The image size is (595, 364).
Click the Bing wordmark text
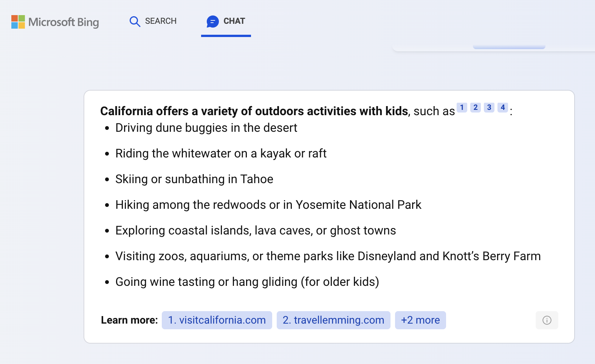(63, 22)
